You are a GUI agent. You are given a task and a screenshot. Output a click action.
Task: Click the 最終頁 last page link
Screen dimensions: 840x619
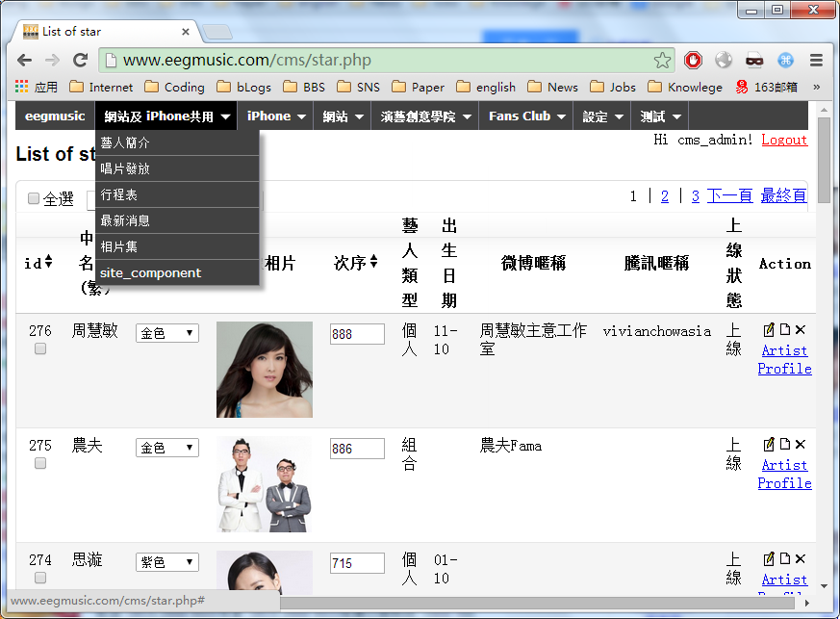click(x=784, y=195)
